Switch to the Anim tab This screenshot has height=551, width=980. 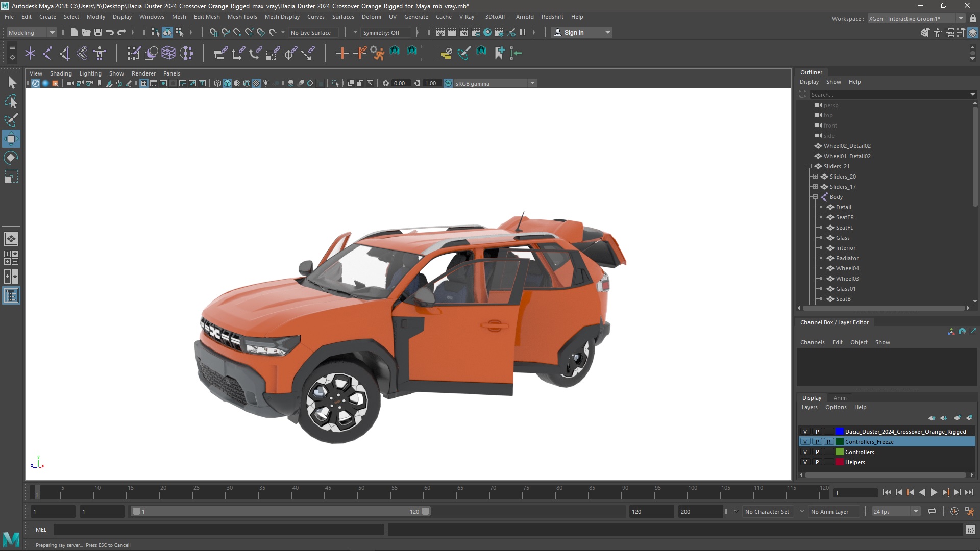pyautogui.click(x=840, y=398)
